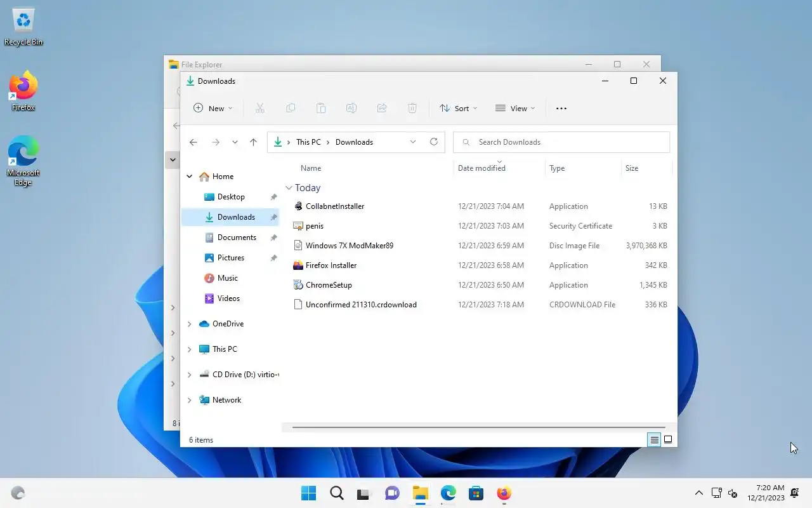Click the muted volume tray icon
Image resolution: width=812 pixels, height=508 pixels.
click(733, 493)
